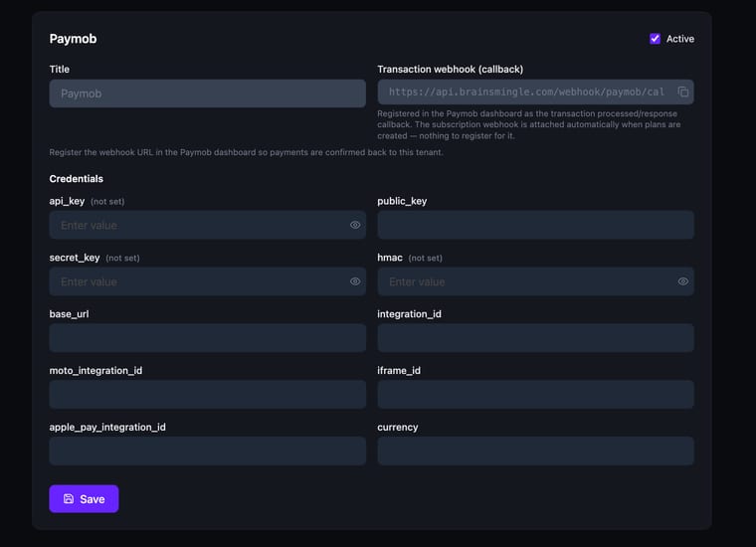
Task: Copy the transaction webhook URL
Action: click(x=682, y=92)
